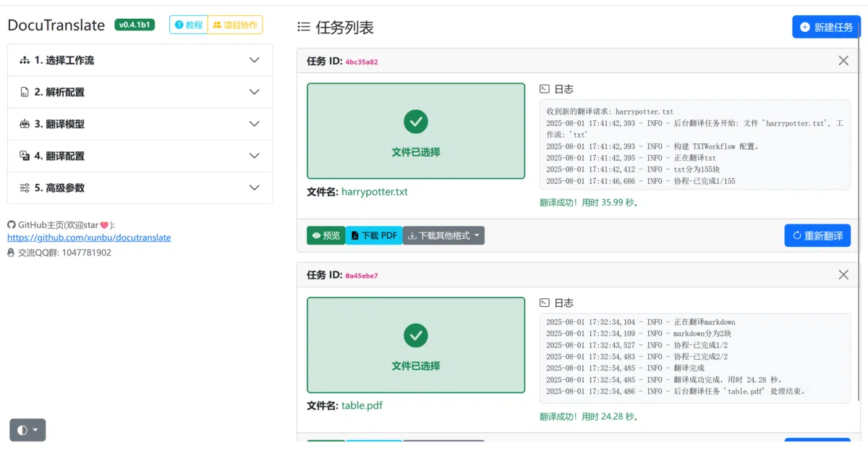The image size is (868, 456).
Task: Click the 交流QQ群: 1047781902 text
Action: coord(64,253)
